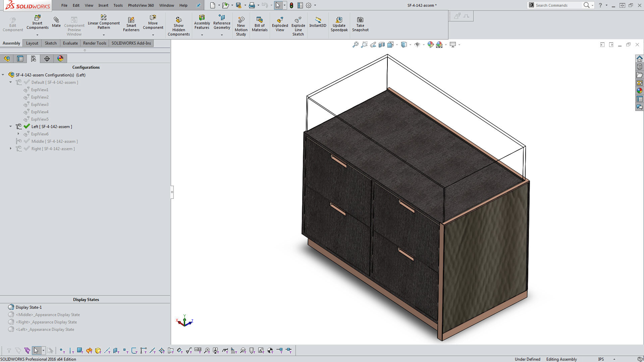Open Assembly Features tool

coord(202,22)
